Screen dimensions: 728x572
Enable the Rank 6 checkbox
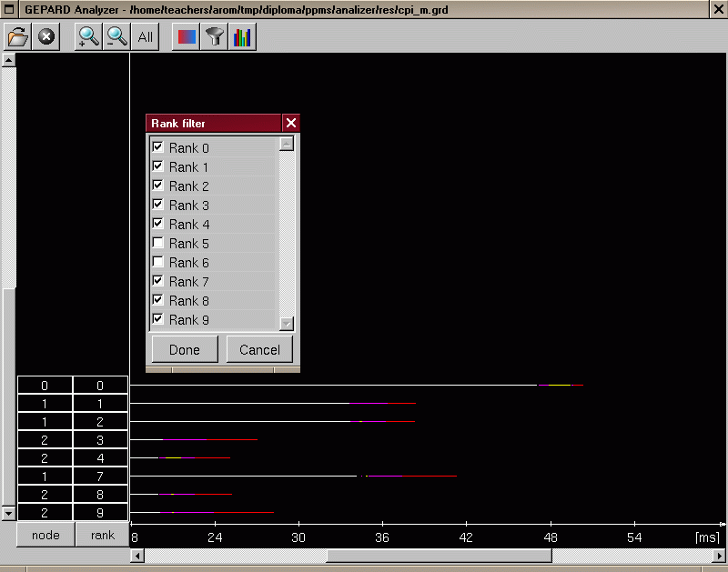click(158, 262)
